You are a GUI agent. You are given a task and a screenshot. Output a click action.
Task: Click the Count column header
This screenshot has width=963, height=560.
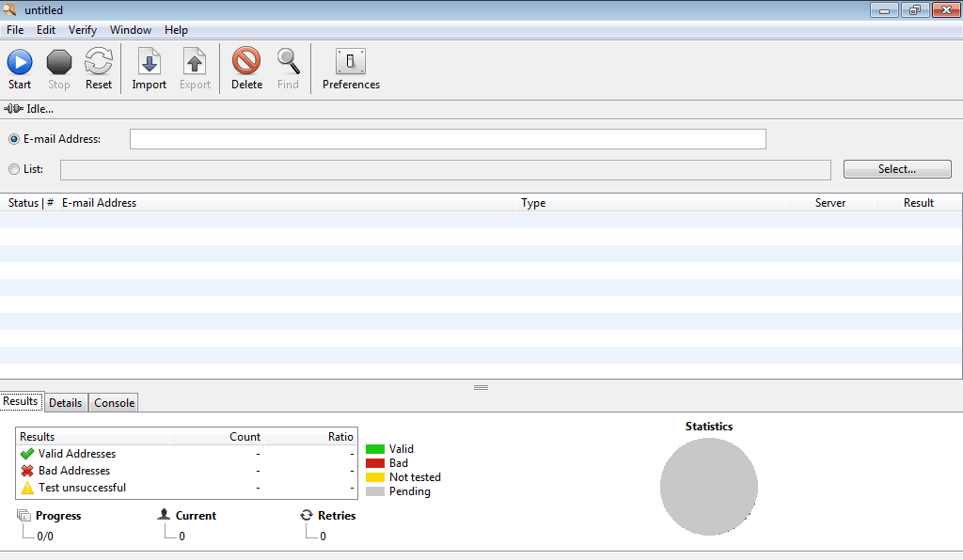[x=245, y=437]
